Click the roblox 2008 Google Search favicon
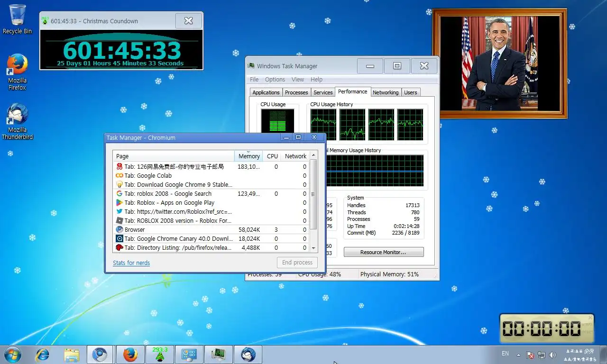The height and width of the screenshot is (364, 607). pyautogui.click(x=120, y=194)
